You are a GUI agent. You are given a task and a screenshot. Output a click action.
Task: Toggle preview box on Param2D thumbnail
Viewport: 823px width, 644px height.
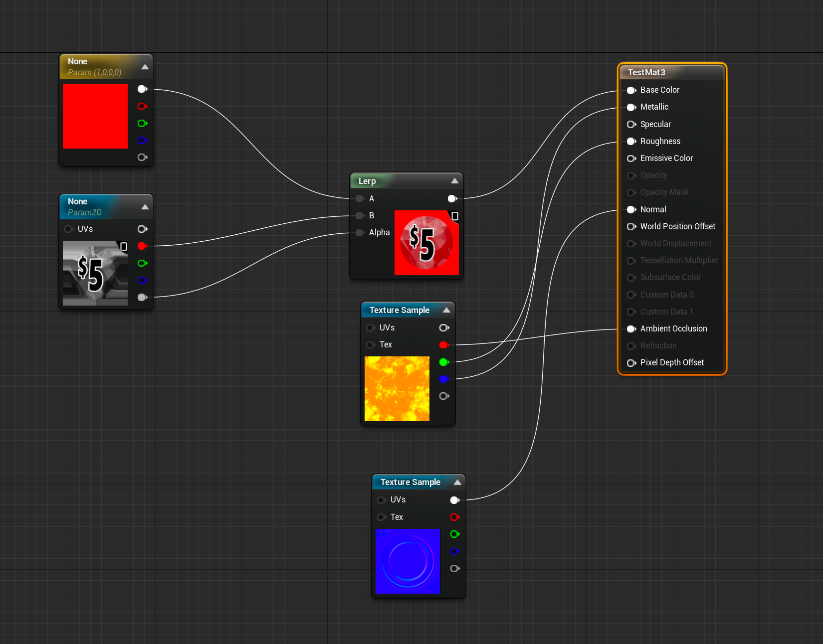[124, 246]
